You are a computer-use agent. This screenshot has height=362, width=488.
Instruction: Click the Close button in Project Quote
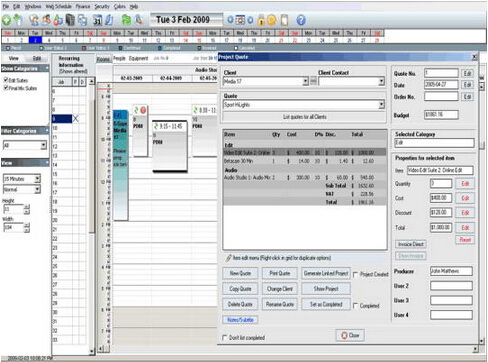coord(350,335)
